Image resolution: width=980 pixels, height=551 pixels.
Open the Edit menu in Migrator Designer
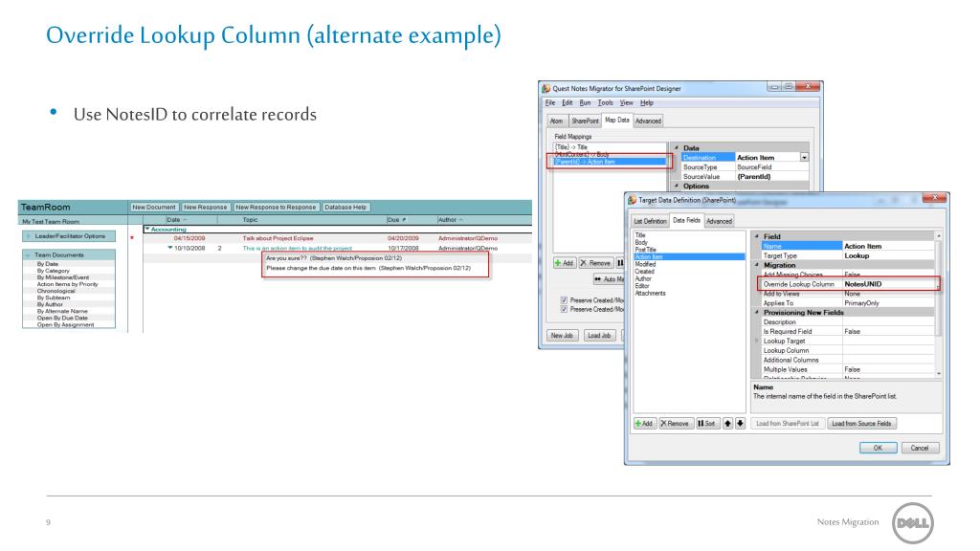pyautogui.click(x=567, y=103)
